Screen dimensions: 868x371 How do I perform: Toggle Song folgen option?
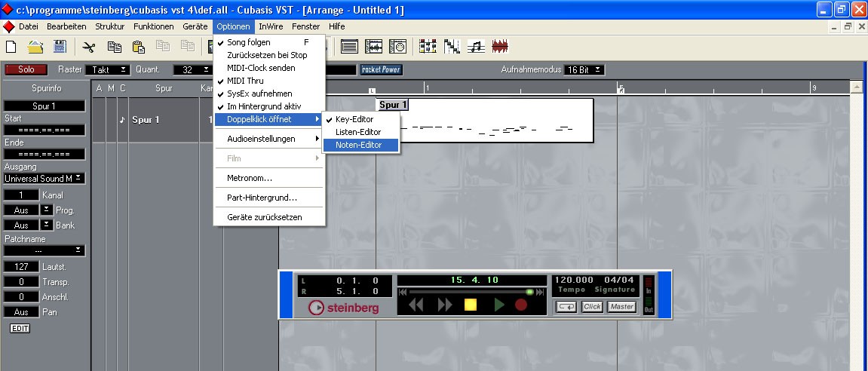[269, 42]
